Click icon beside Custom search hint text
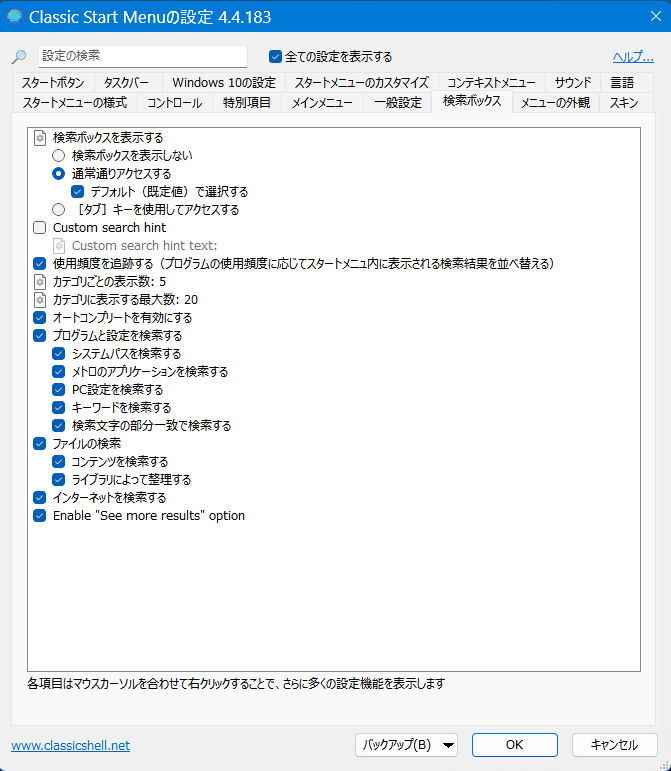Screen dimensions: 671x771 pyautogui.click(x=59, y=246)
